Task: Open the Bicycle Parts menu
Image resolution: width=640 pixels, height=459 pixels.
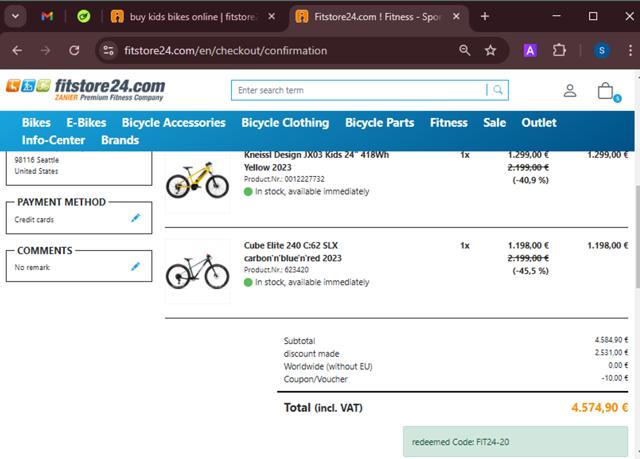Action: point(380,123)
